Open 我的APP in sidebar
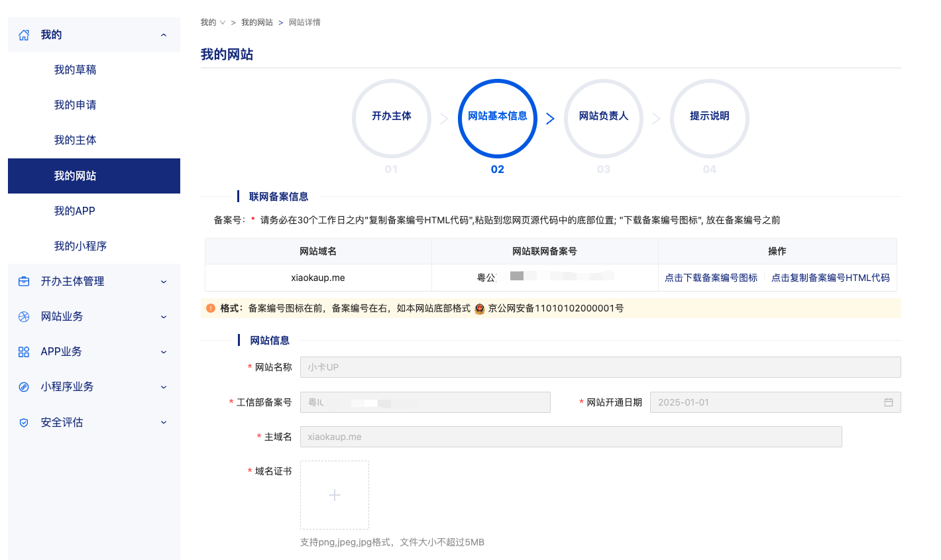This screenshot has width=941, height=560. (94, 211)
